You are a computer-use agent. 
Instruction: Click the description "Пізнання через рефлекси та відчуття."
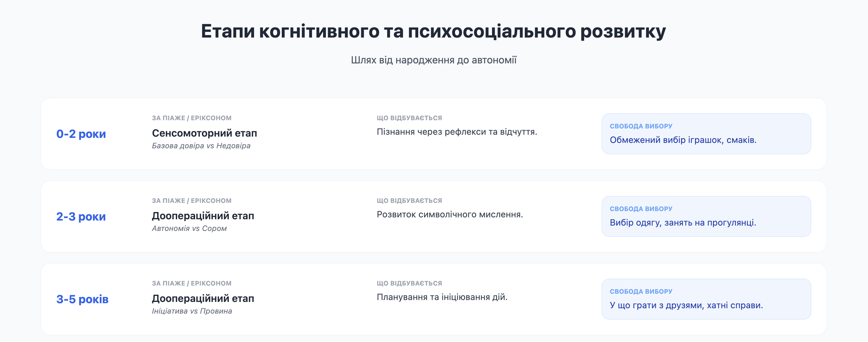point(457,132)
